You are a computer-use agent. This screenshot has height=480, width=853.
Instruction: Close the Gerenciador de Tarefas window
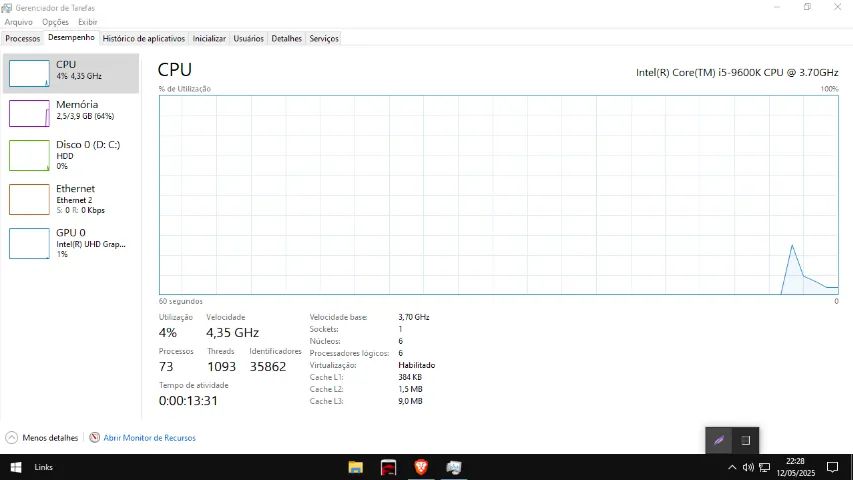[838, 7]
